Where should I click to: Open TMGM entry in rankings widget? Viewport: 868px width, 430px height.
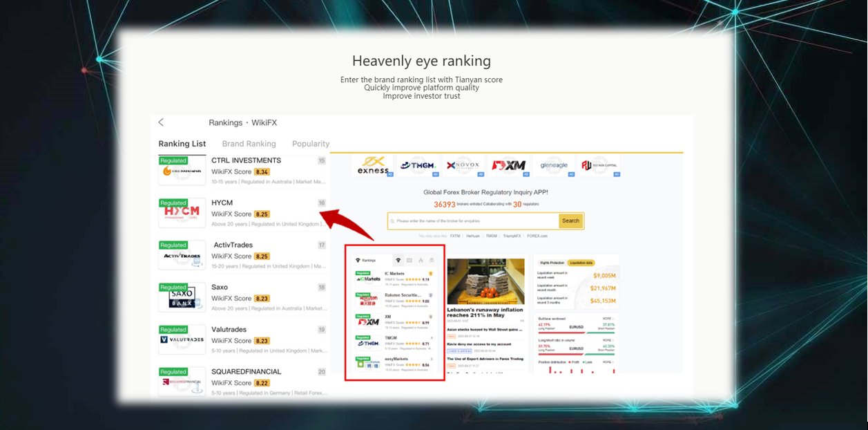(x=394, y=342)
